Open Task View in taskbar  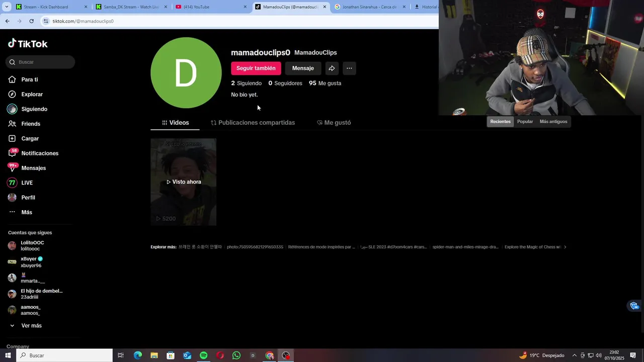121,355
